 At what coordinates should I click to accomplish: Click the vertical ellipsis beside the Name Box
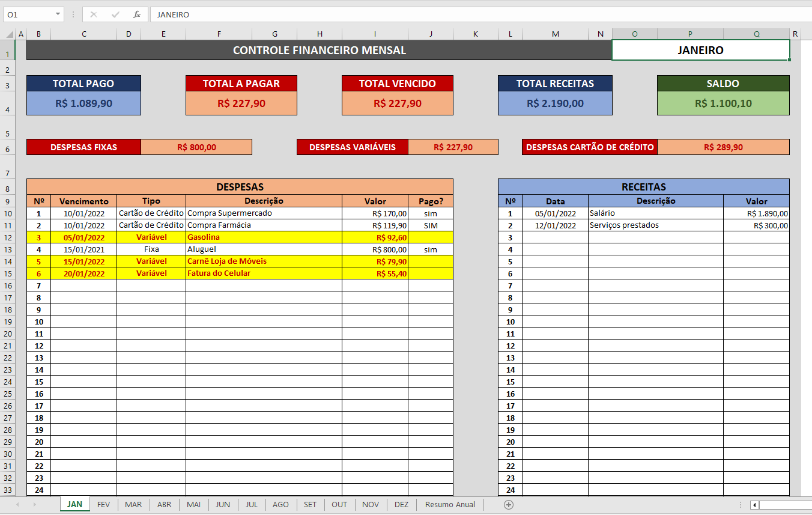tap(72, 13)
